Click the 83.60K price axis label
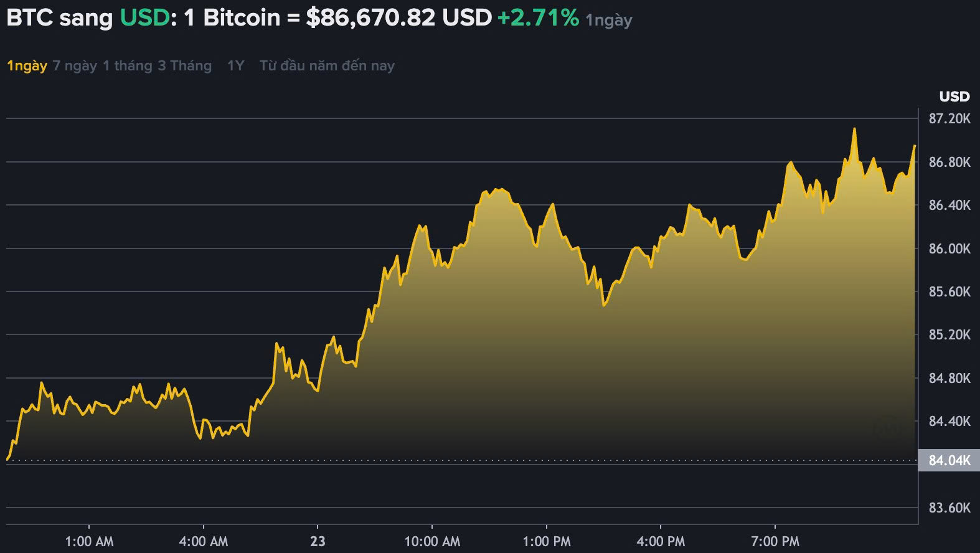This screenshot has width=980, height=553. coord(949,507)
